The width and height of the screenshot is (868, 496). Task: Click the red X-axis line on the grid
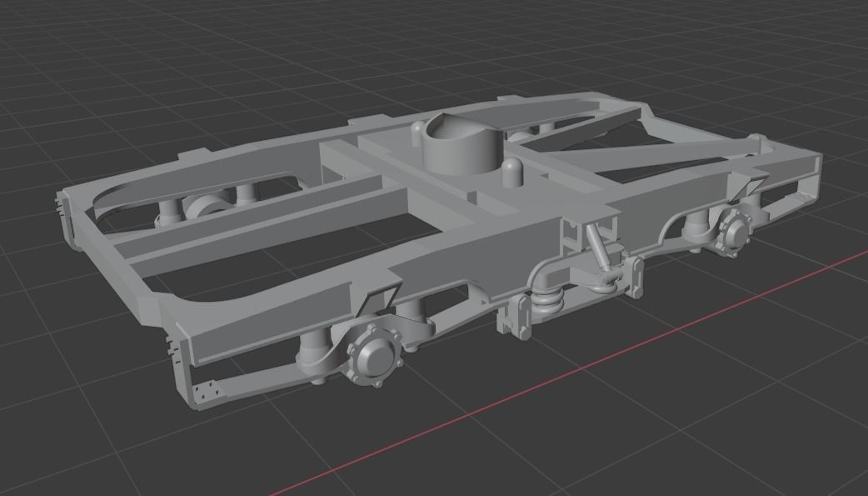tap(567, 373)
